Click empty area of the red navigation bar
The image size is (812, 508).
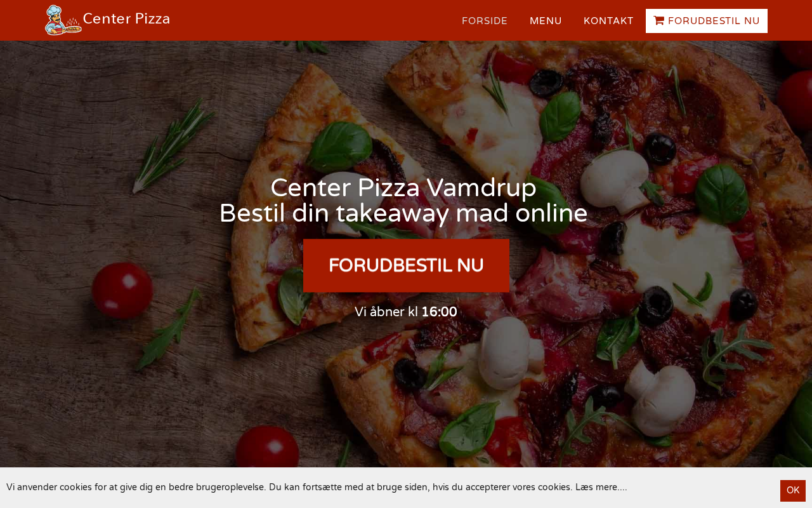[x=317, y=20]
